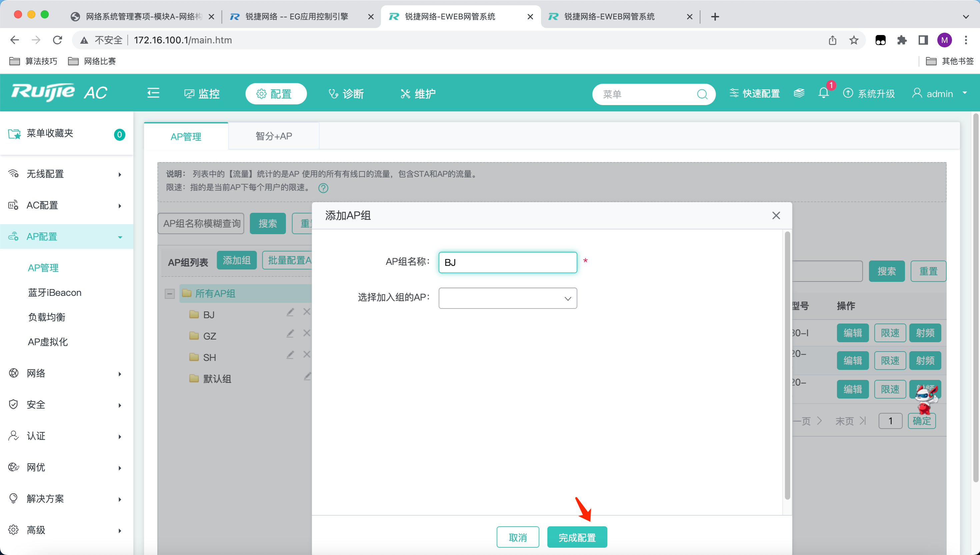The image size is (980, 555).
Task: Open the 监控 top menu
Action: coord(202,94)
